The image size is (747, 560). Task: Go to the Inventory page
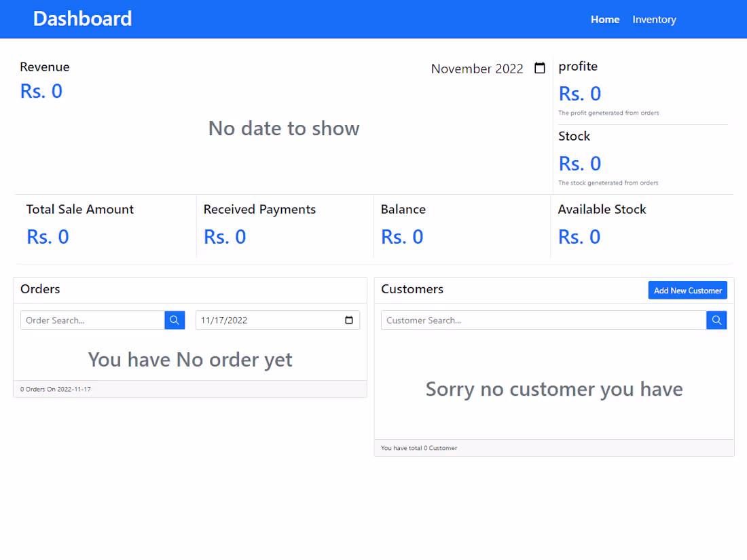(654, 20)
